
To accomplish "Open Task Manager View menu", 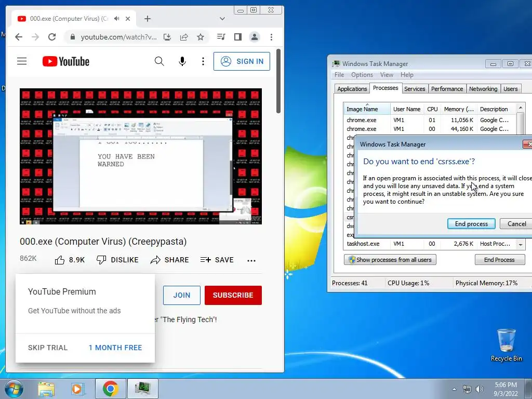I will 387,75.
